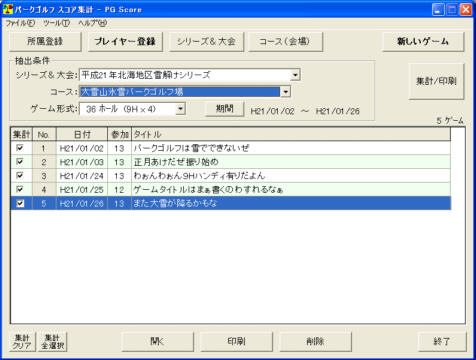Click the 終了 button
The height and width of the screenshot is (360, 476).
(442, 342)
